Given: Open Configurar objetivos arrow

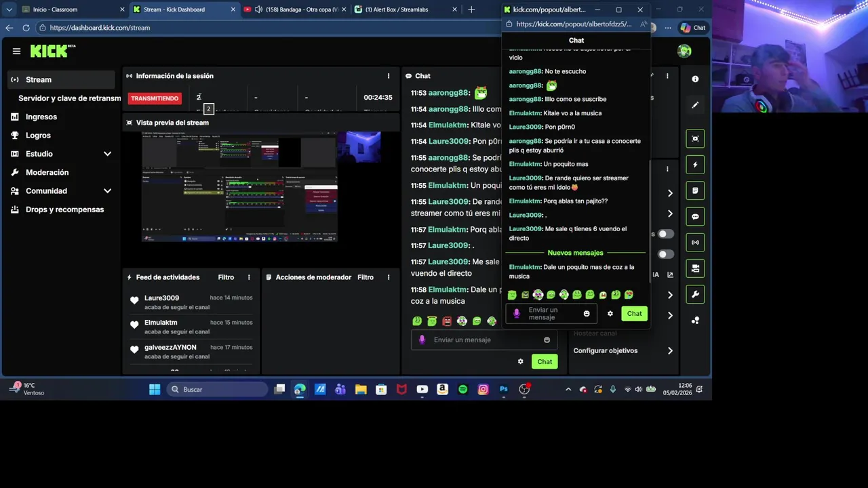Looking at the screenshot, I should (670, 350).
